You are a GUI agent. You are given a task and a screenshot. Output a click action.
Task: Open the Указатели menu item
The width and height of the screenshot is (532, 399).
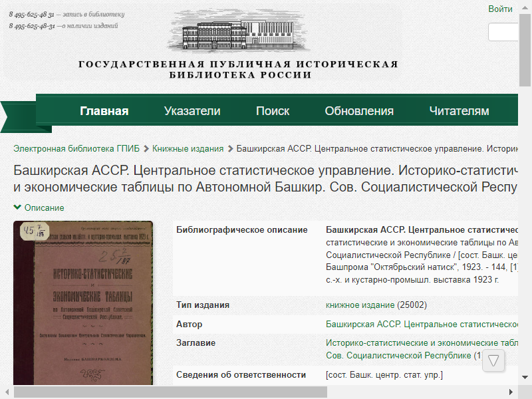pos(192,111)
